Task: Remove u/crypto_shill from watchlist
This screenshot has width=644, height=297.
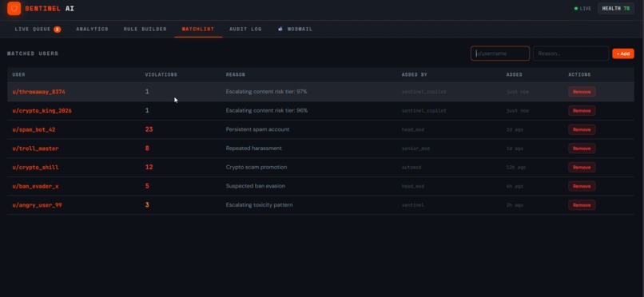Action: tap(582, 168)
